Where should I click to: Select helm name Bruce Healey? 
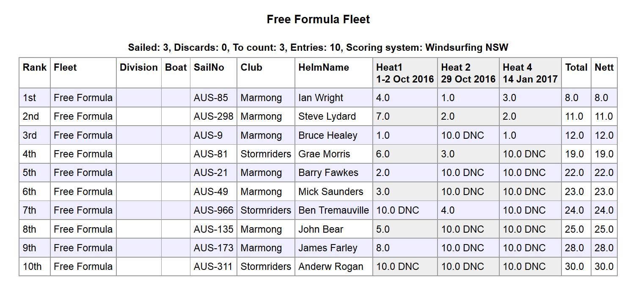328,135
